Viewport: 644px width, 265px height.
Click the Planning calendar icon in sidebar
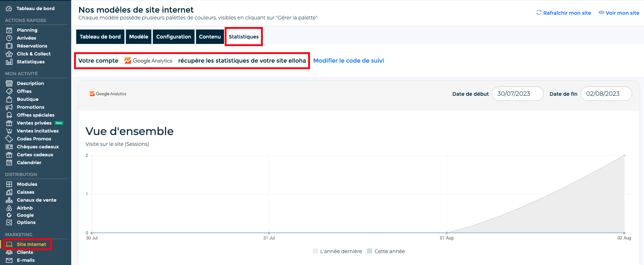pos(9,30)
